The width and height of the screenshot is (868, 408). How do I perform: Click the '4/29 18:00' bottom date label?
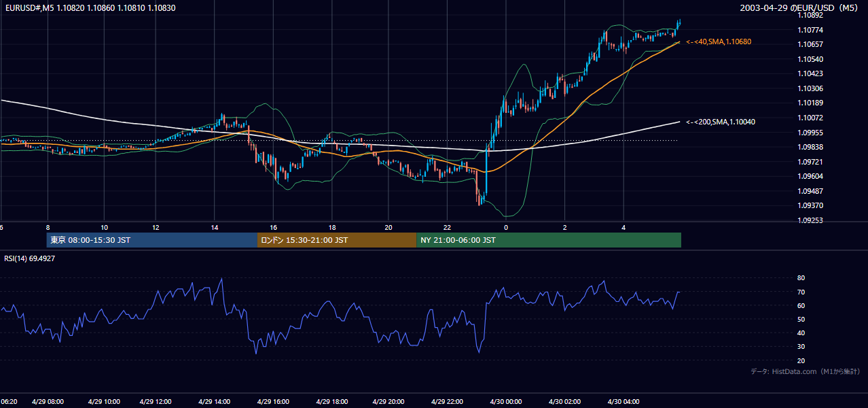coord(331,401)
